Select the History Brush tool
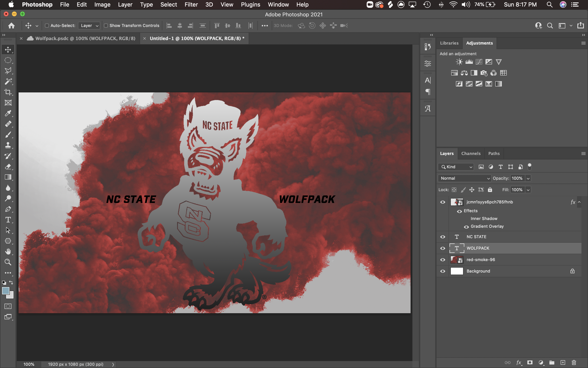588x368 pixels. pyautogui.click(x=8, y=156)
